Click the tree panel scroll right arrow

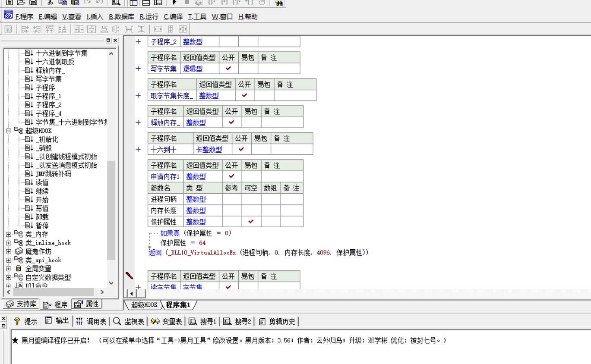pyautogui.click(x=102, y=292)
